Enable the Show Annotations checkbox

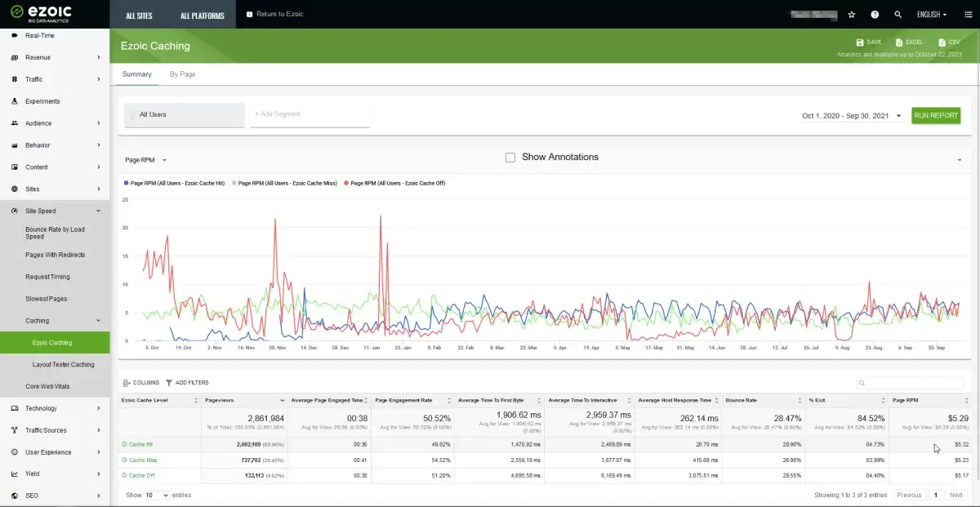point(510,158)
